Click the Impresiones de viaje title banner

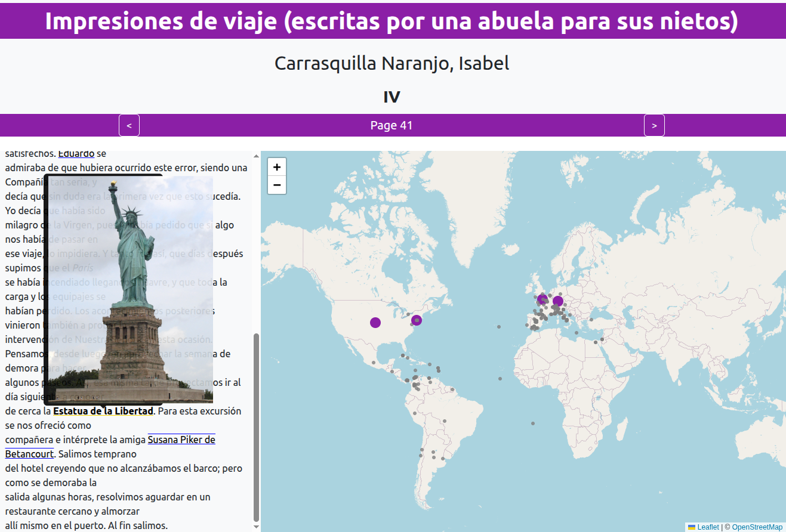coord(392,21)
